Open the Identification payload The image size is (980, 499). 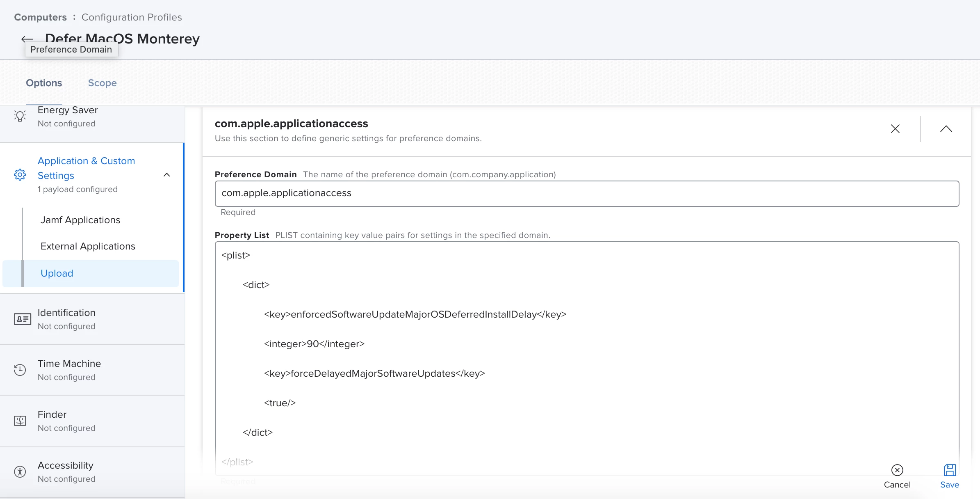[92, 319]
